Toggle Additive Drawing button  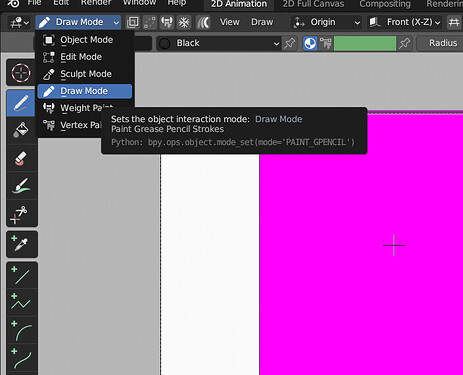point(184,22)
